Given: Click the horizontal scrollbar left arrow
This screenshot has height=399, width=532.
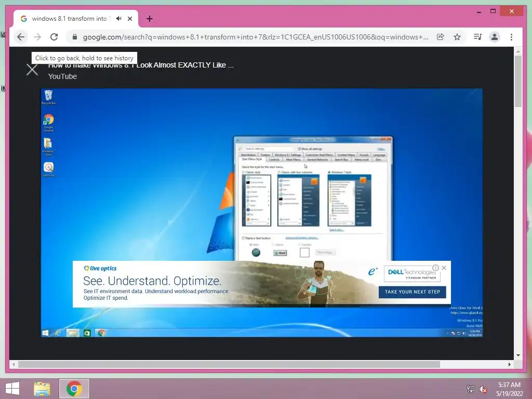Looking at the screenshot, I should (14, 364).
